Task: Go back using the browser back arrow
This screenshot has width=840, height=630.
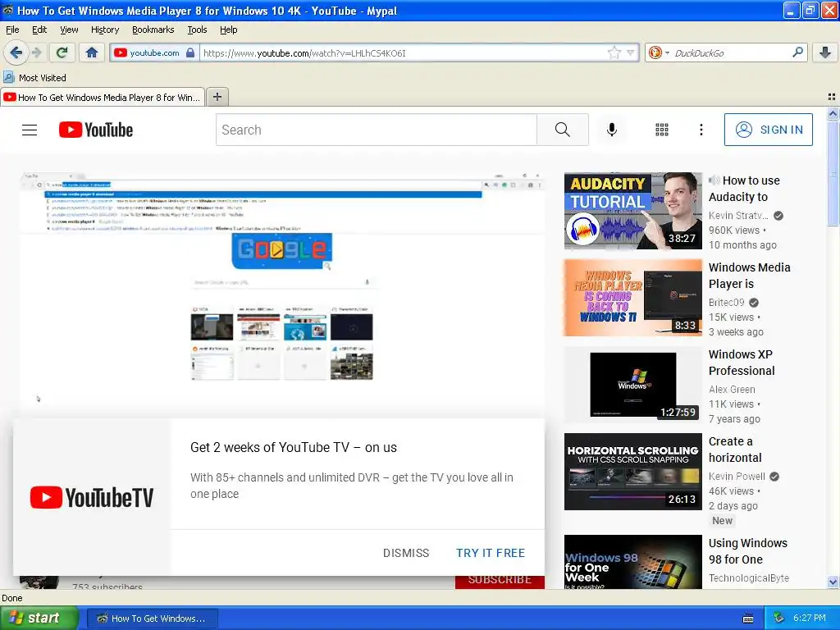Action: 16,52
